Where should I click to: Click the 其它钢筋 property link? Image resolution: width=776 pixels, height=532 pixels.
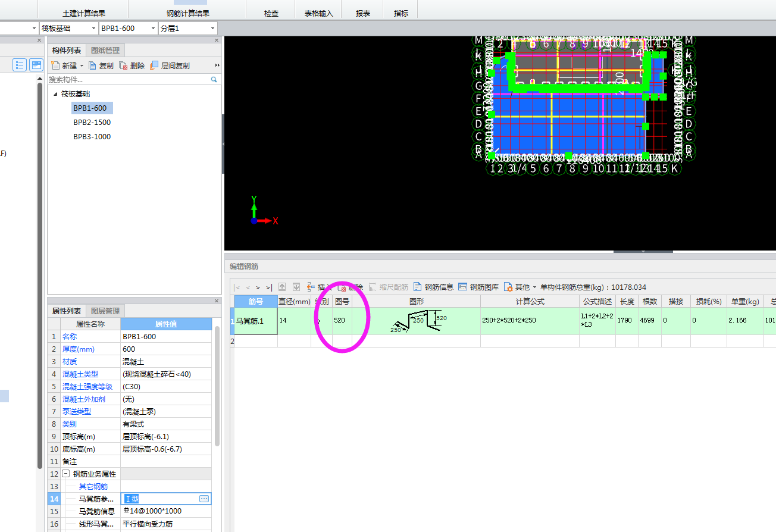[93, 487]
